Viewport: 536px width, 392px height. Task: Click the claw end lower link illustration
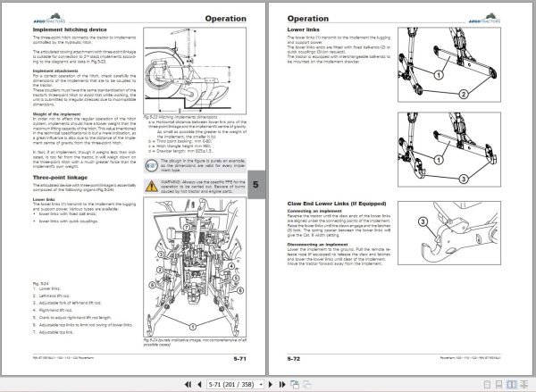pyautogui.click(x=449, y=233)
